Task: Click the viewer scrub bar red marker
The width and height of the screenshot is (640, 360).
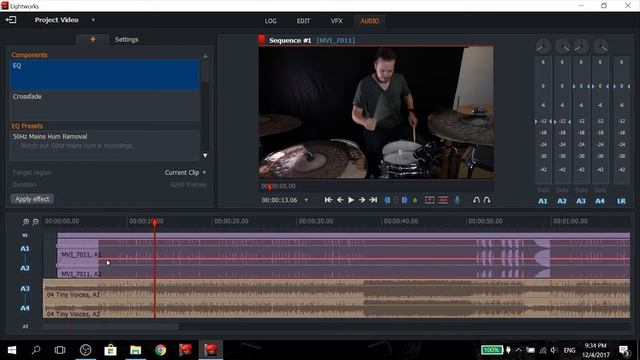Action: coord(269,186)
